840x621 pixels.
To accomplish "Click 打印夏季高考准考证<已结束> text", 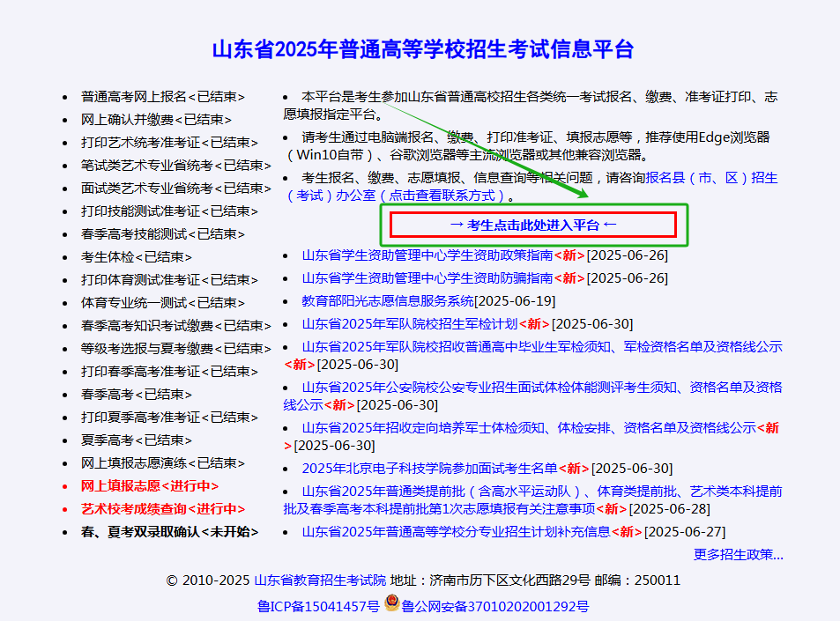I will coord(170,418).
